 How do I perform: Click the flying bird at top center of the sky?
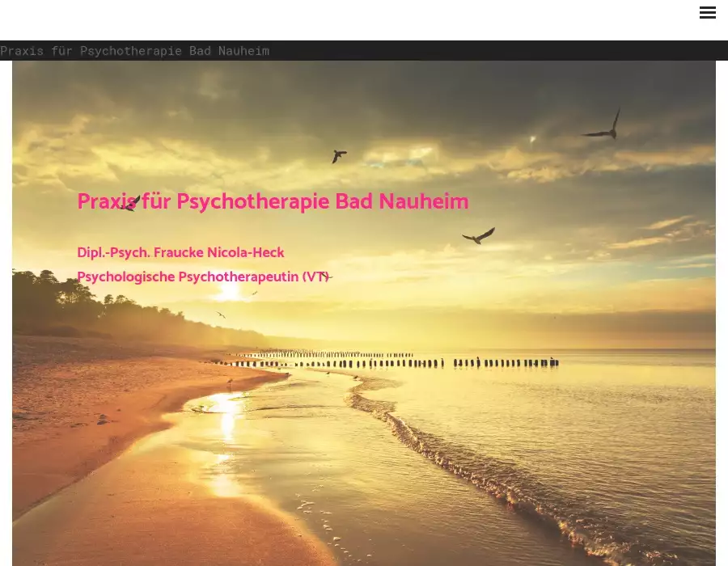coord(339,156)
